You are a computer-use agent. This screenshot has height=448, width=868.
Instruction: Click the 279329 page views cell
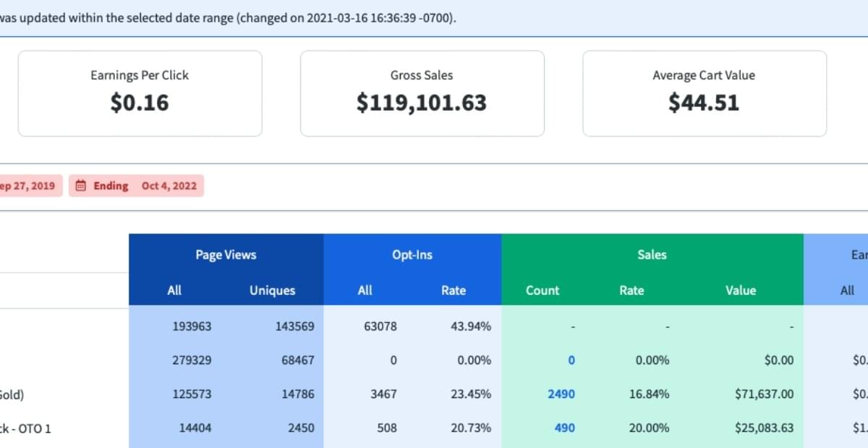pos(192,360)
